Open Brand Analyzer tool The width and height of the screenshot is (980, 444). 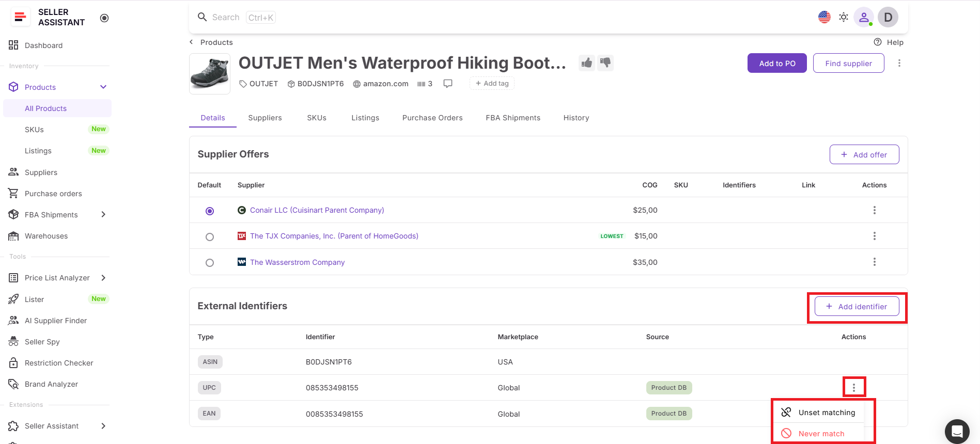tap(51, 384)
